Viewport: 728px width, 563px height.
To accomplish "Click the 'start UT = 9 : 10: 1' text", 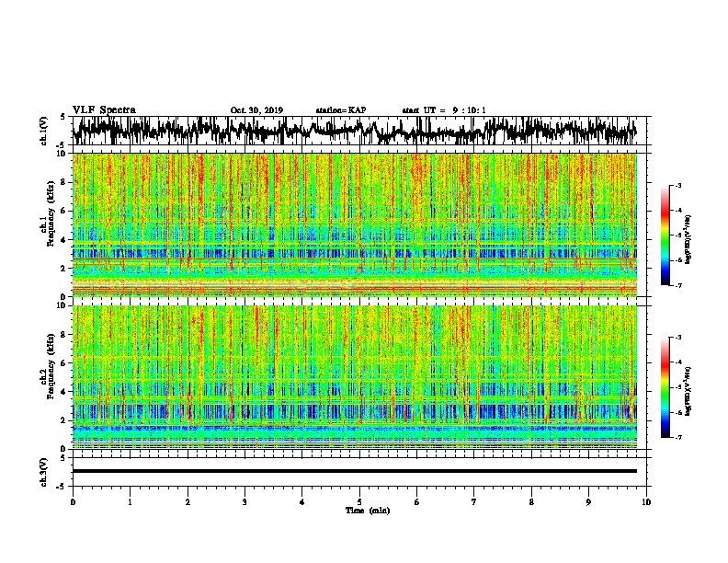I will pos(444,110).
